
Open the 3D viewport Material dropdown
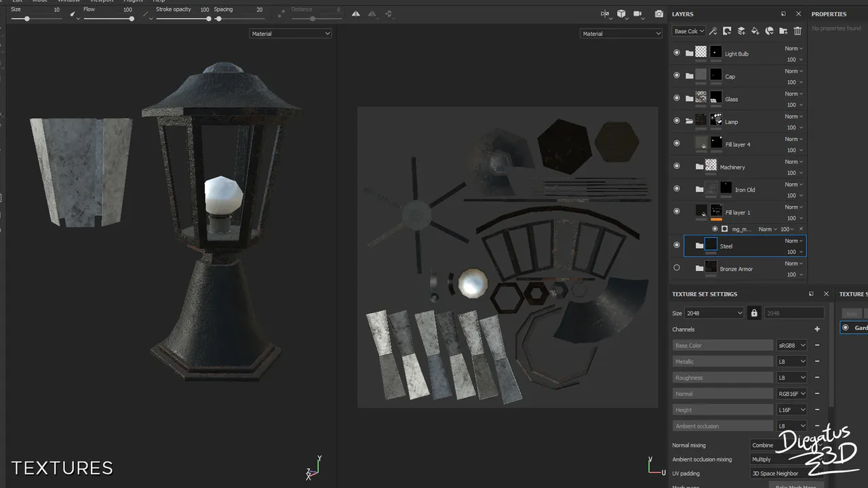[290, 33]
